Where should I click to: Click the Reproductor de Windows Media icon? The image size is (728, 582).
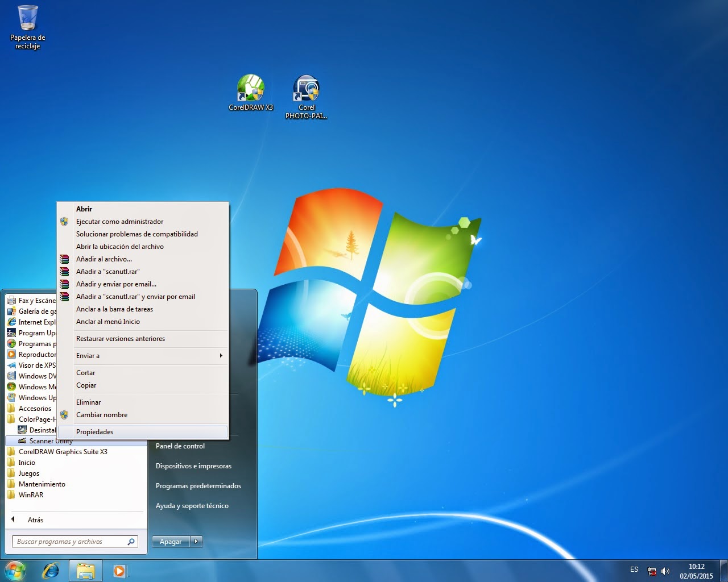(11, 354)
